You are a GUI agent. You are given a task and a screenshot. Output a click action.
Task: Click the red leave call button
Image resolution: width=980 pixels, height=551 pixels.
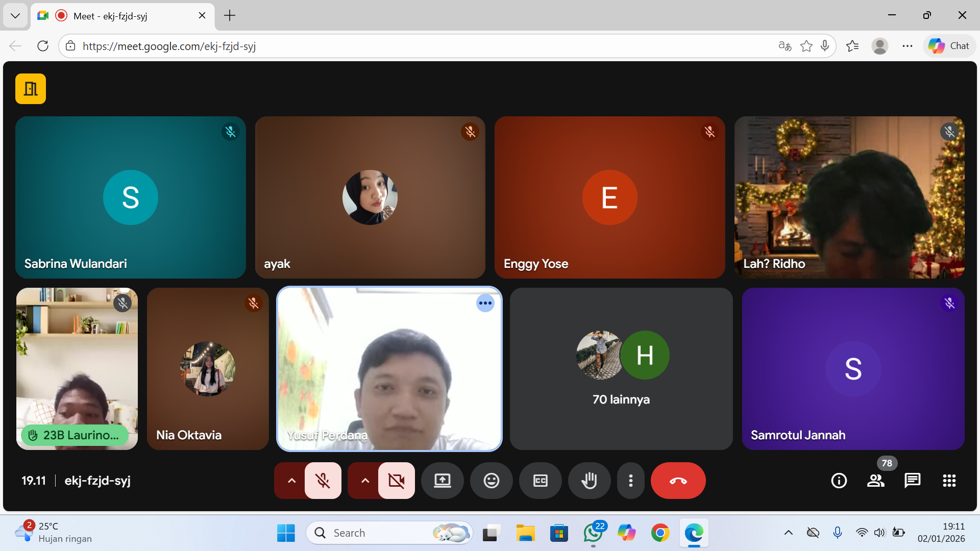(x=678, y=481)
